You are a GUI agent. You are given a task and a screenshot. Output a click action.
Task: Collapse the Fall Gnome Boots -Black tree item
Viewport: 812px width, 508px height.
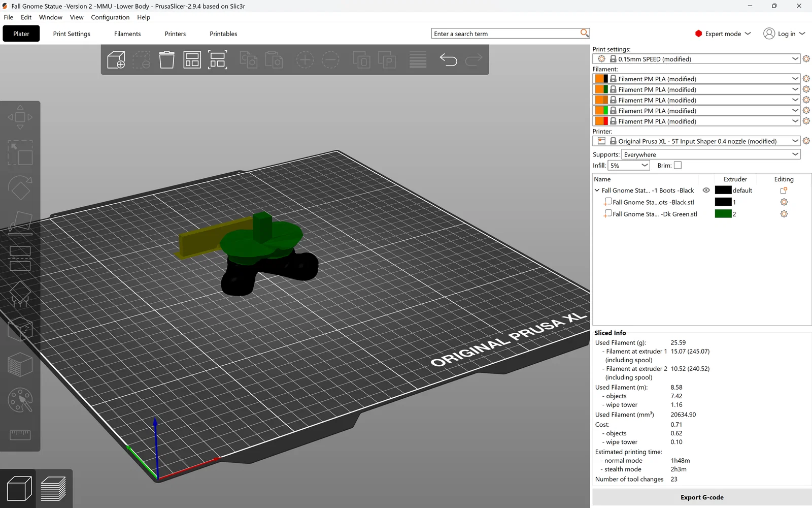pyautogui.click(x=597, y=190)
